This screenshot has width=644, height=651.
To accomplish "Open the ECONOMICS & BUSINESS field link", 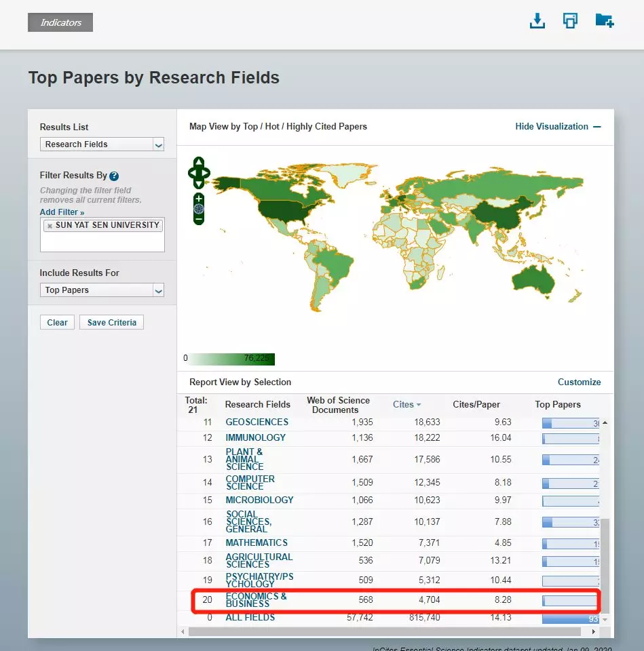I will coord(256,600).
